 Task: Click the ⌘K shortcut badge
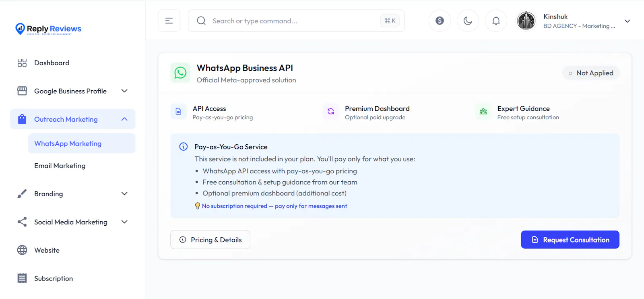(x=390, y=21)
